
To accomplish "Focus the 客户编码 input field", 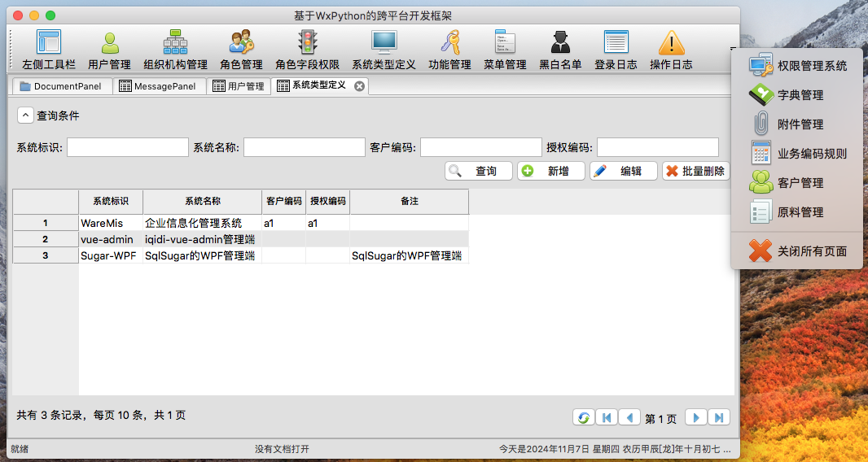I will 481,148.
